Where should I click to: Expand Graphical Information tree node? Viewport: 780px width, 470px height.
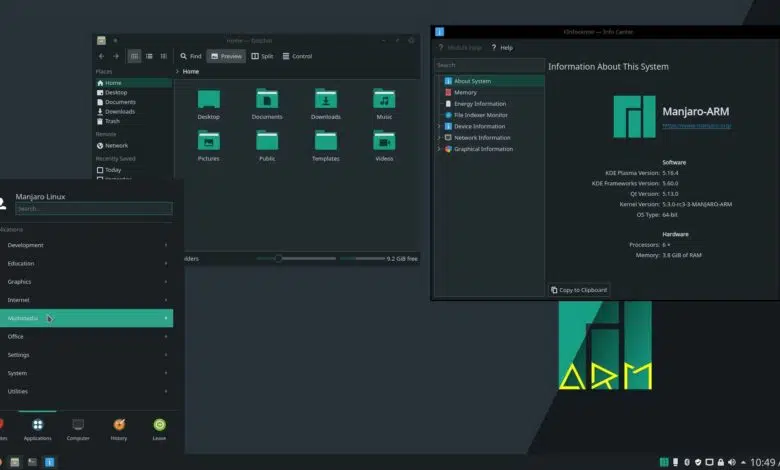(x=439, y=149)
